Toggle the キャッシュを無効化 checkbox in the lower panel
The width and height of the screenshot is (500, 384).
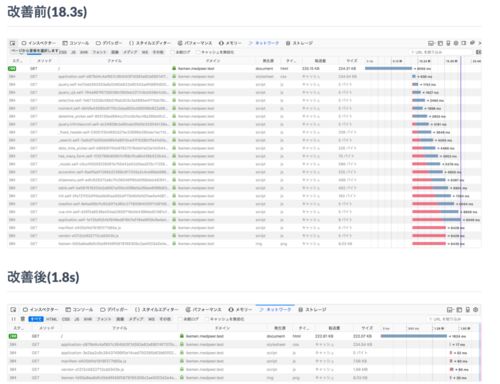coord(207,319)
